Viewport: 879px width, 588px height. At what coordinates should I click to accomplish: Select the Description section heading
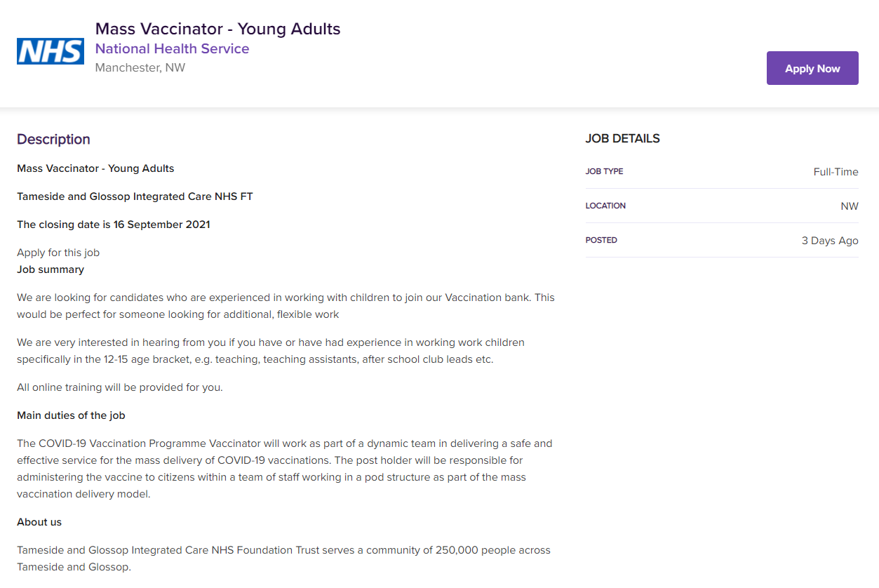(53, 139)
